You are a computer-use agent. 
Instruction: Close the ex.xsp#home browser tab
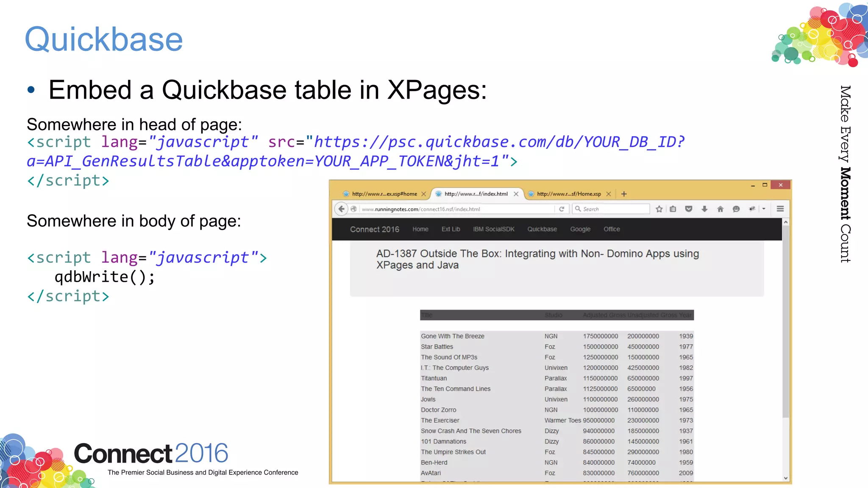tap(423, 194)
